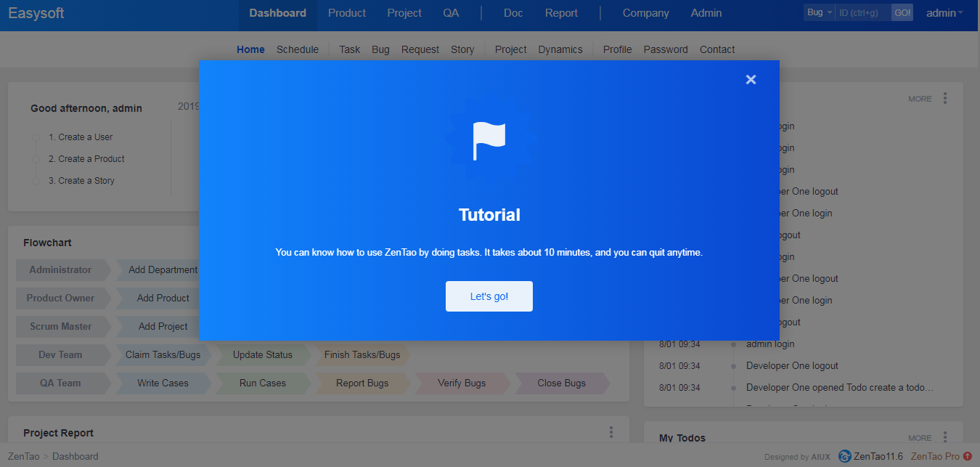The image size is (980, 467).
Task: Open the admin user dropdown menu
Action: click(x=944, y=13)
